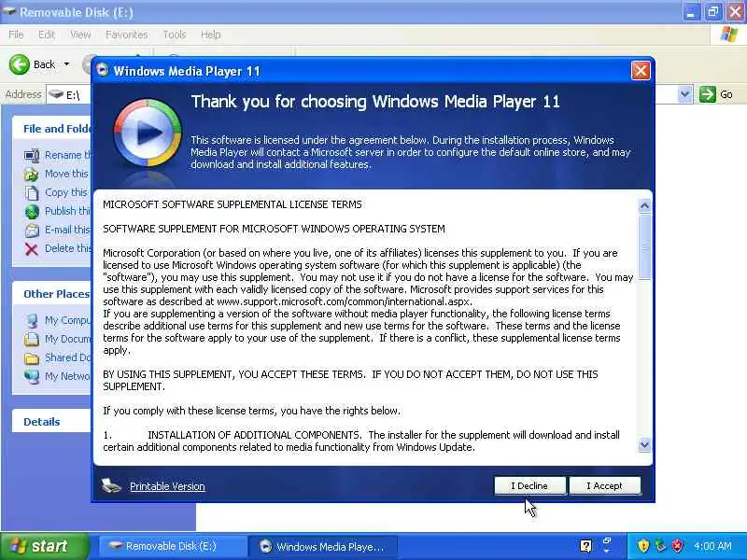Click the Shared Documents folder icon
This screenshot has width=747, height=560.
coord(32,357)
